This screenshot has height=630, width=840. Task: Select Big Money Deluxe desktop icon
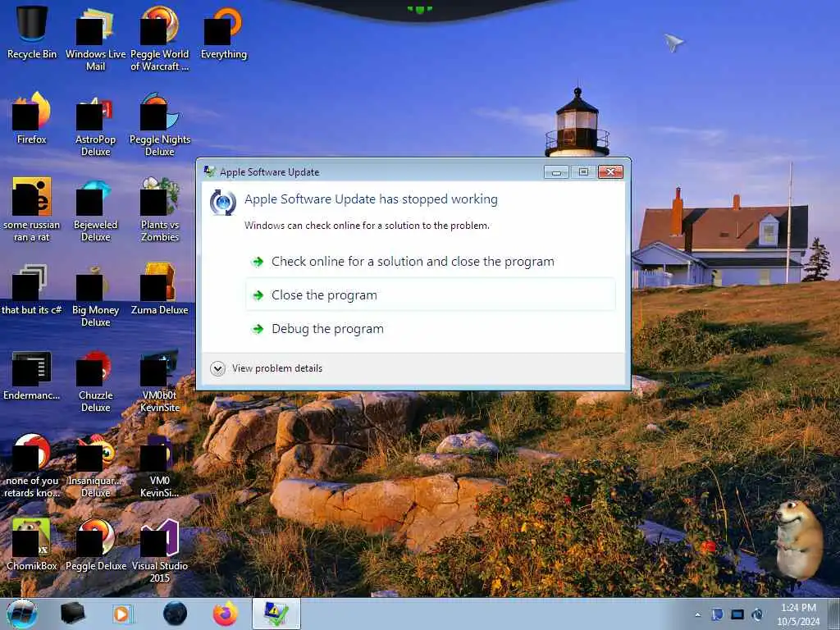tap(95, 294)
